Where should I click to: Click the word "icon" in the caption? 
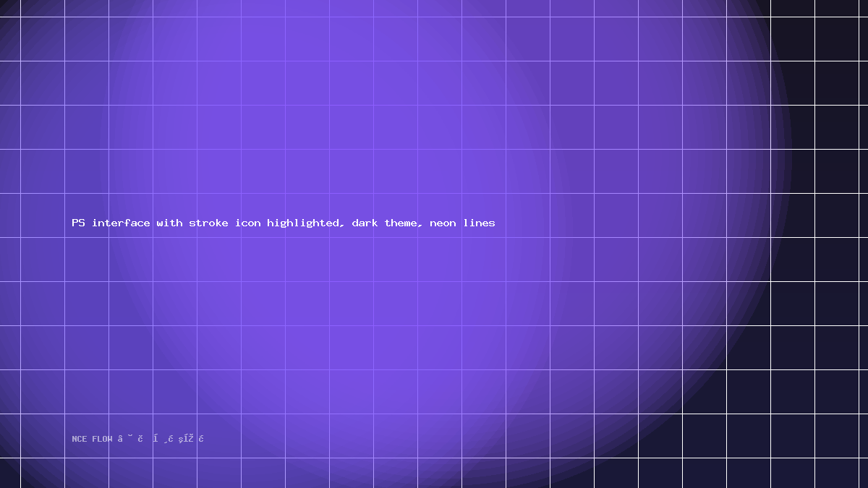pyautogui.click(x=247, y=223)
